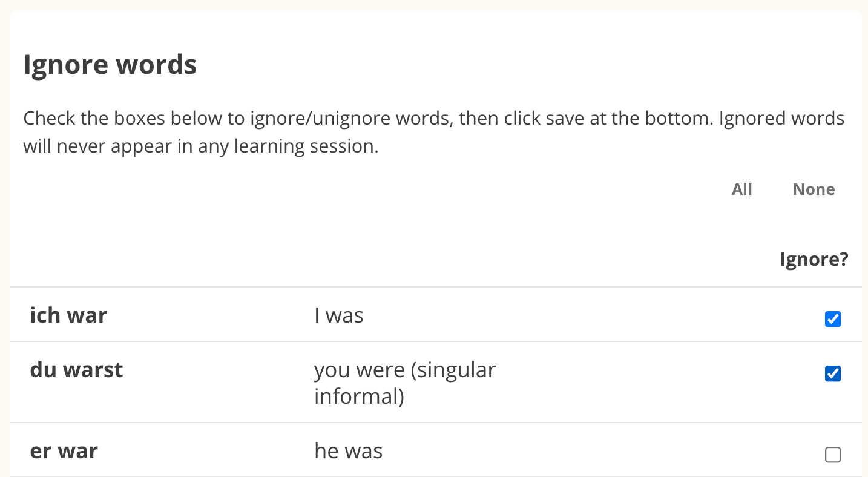Screen dimensions: 868x477
Task: Click the None link to deselect all words
Action: tap(814, 189)
